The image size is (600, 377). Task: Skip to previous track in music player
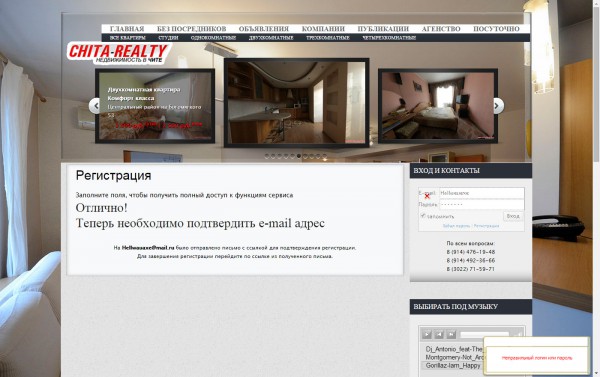(x=439, y=335)
